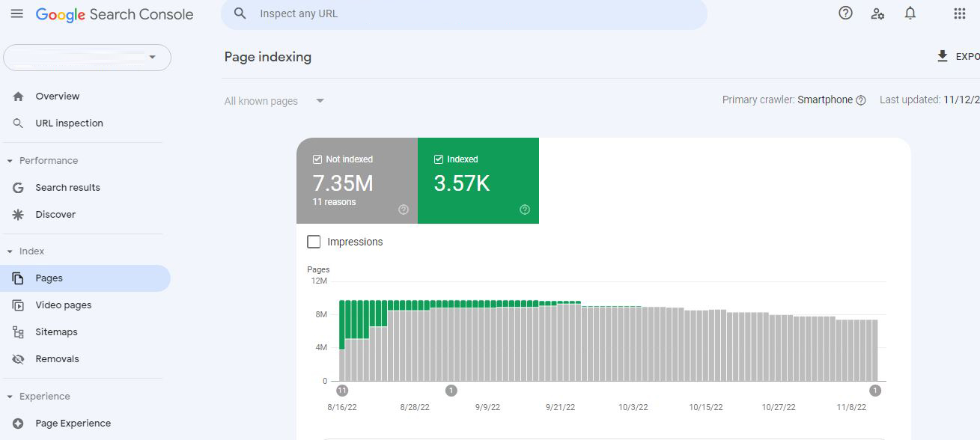Open user and settings management icon

point(877,13)
